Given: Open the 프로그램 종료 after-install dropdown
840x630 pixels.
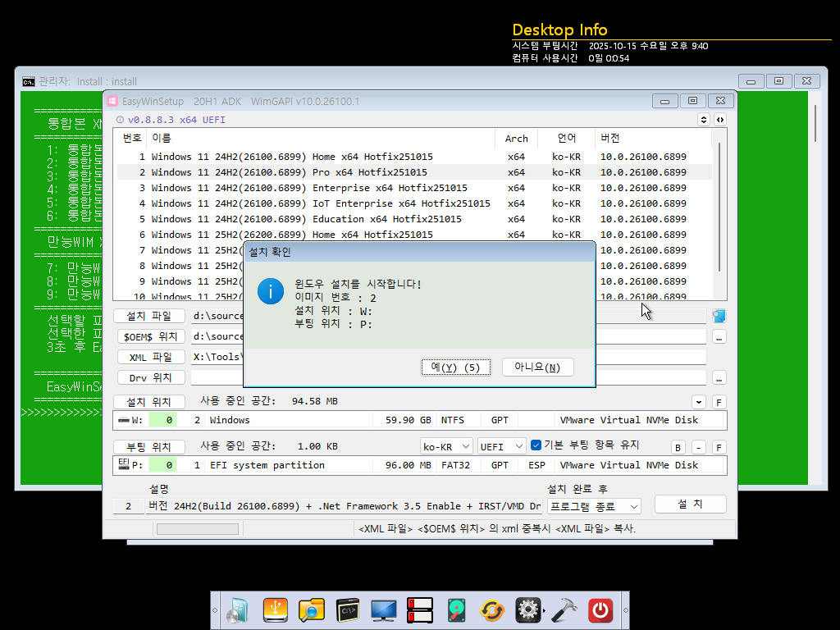Looking at the screenshot, I should click(x=594, y=506).
